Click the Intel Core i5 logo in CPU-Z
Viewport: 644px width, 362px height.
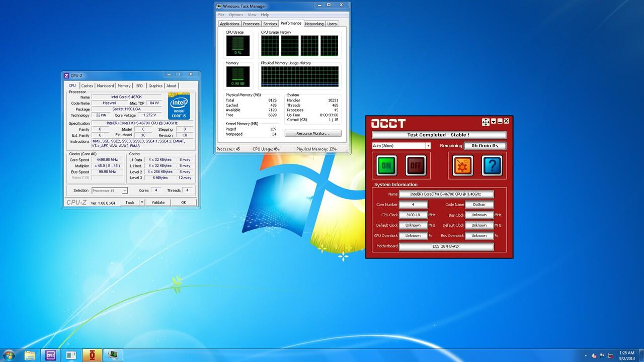tap(179, 106)
